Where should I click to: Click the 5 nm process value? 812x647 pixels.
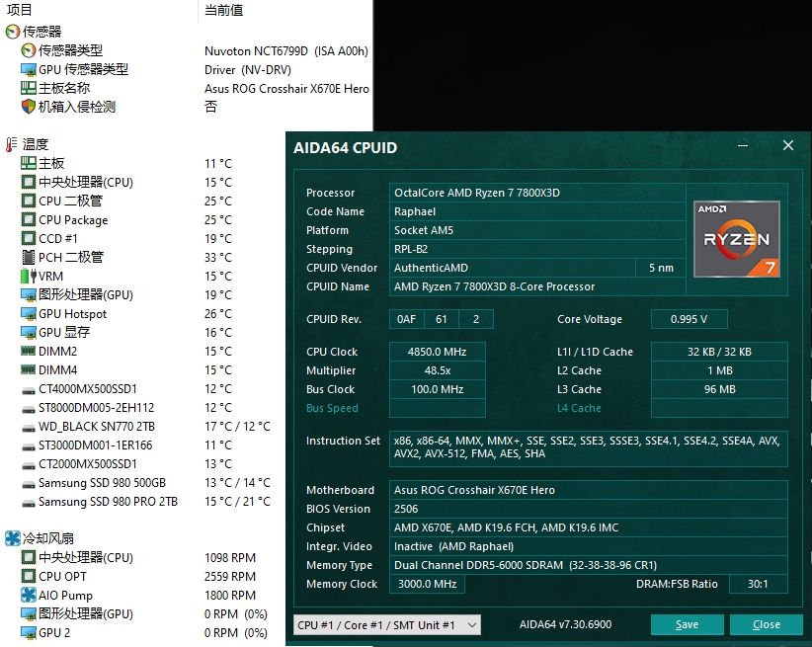click(661, 268)
